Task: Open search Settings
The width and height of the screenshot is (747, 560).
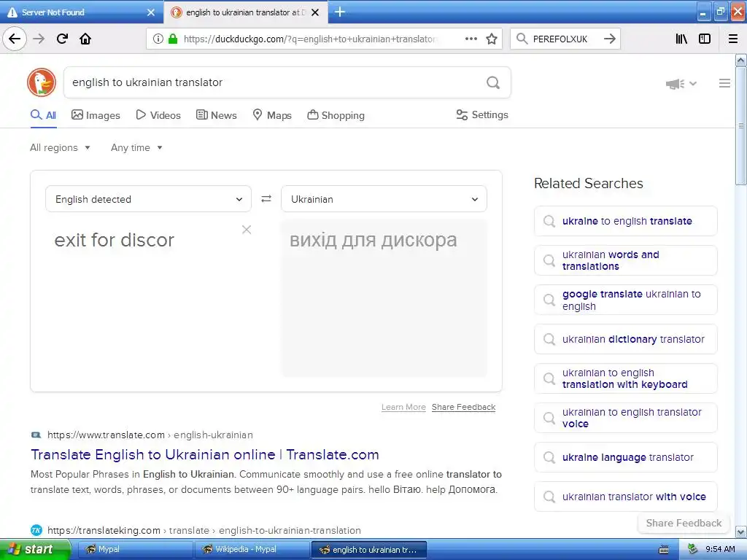Action: 482,114
